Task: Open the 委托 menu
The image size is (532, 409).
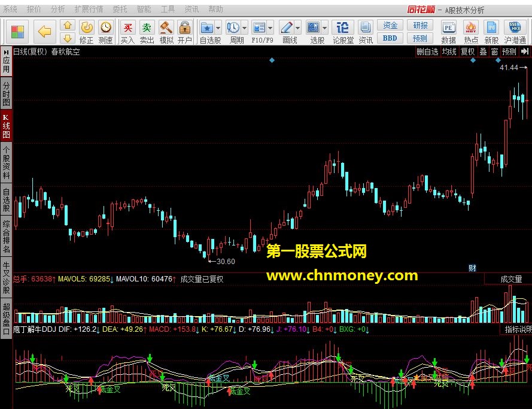Action: 120,9
